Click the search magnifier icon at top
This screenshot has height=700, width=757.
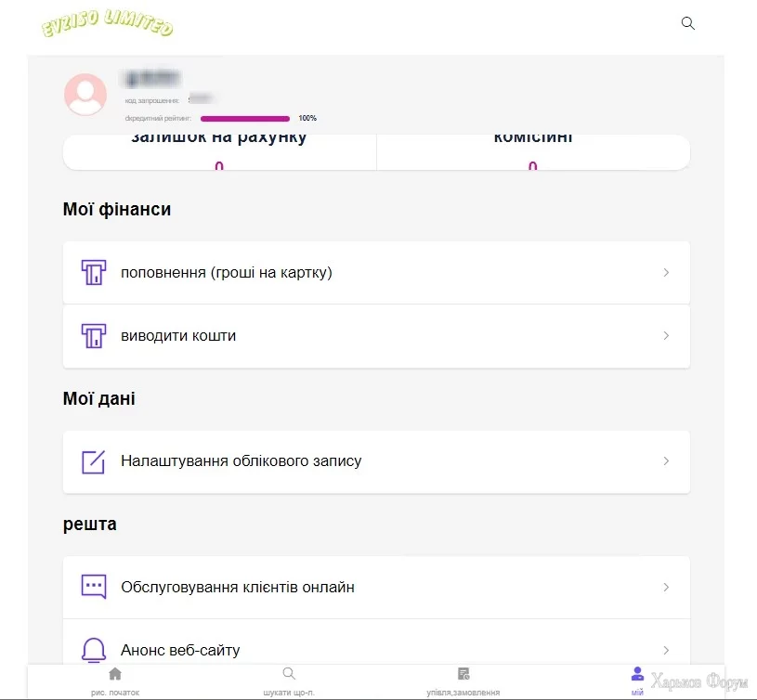click(688, 23)
